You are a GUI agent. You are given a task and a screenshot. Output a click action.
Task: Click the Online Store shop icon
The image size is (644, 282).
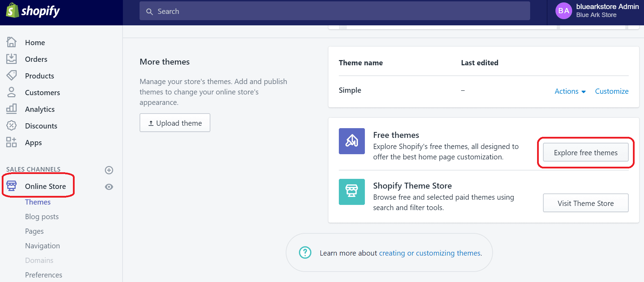coord(11,186)
